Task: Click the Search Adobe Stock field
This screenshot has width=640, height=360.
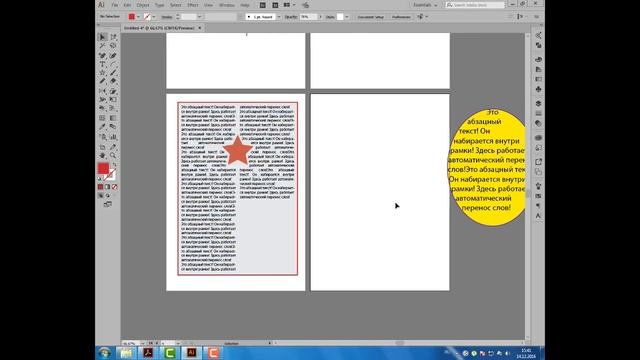Action: (475, 5)
